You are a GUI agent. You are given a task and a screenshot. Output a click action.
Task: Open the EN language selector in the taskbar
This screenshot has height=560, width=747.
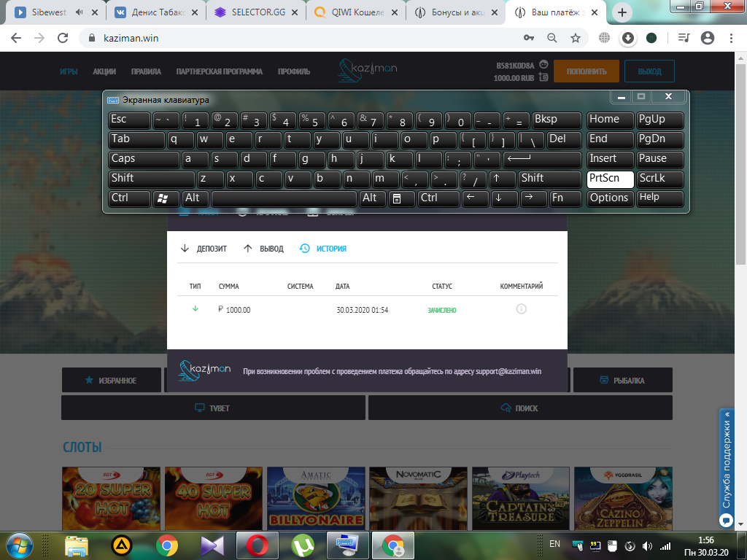click(x=554, y=544)
